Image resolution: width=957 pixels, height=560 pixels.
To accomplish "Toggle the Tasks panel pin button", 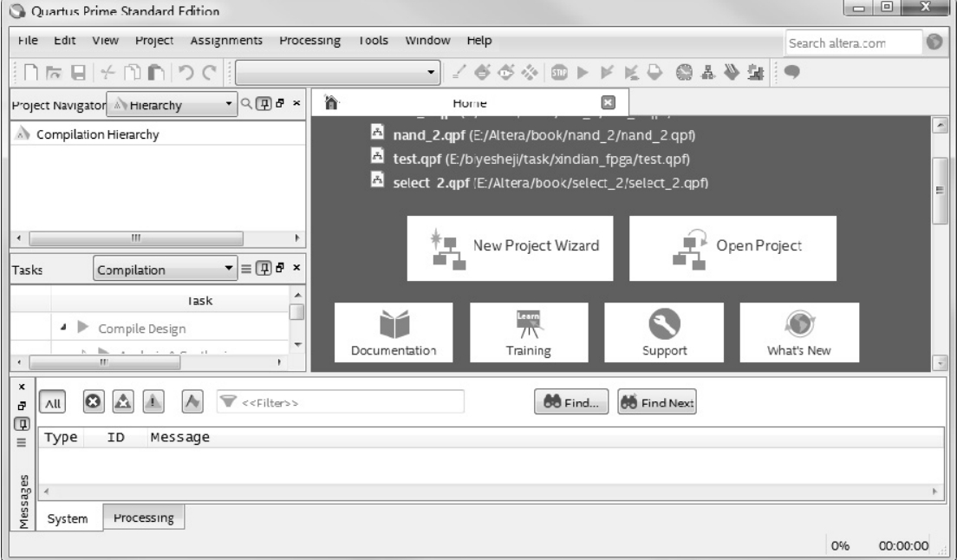I will tap(264, 268).
